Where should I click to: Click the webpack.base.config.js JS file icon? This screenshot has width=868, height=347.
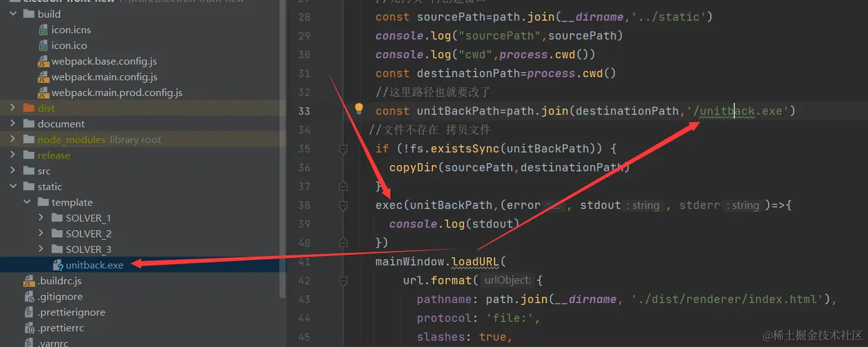click(x=43, y=61)
